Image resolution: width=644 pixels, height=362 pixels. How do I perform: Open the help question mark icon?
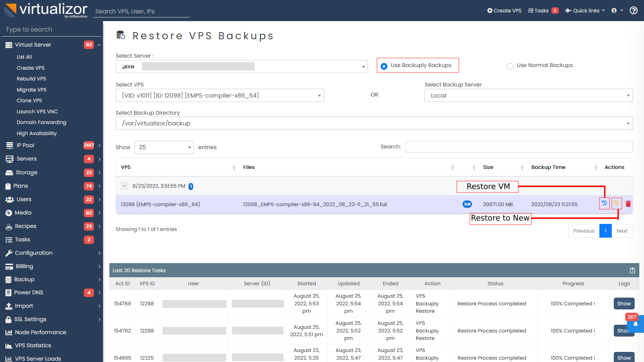pyautogui.click(x=633, y=10)
